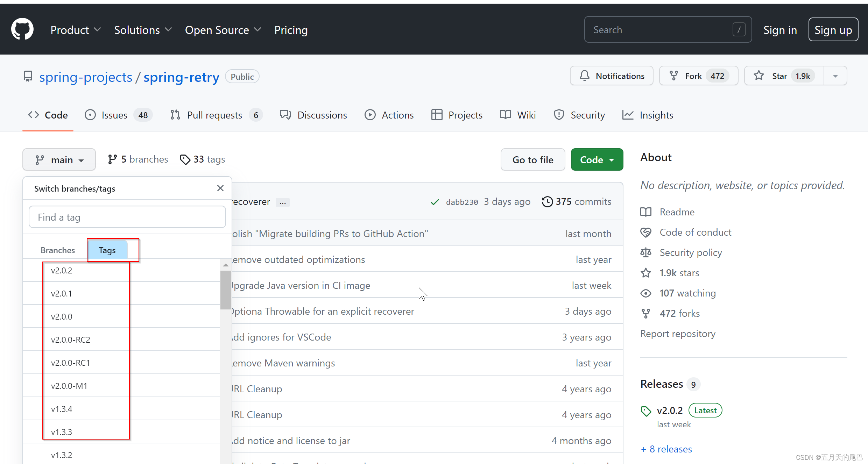This screenshot has height=464, width=868.
Task: Star the spring-retry repository
Action: [779, 76]
